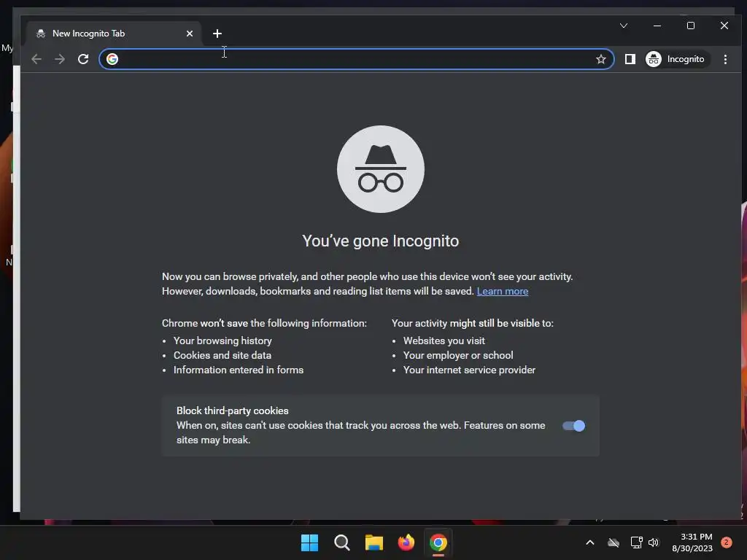Click the large Incognito hat-and-glasses logo
Viewport: 747px width, 560px height.
coord(381,169)
